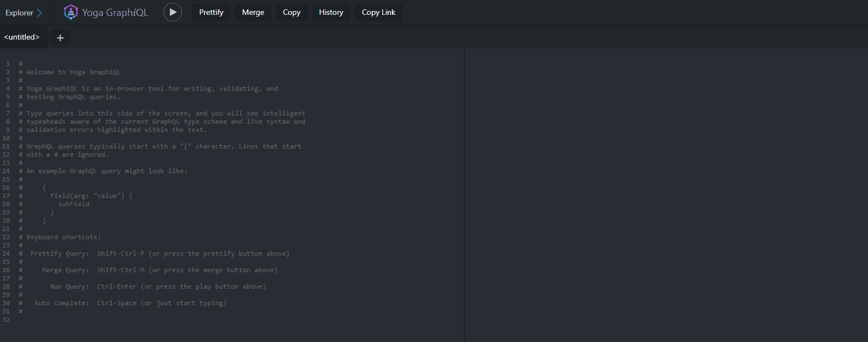Expand the Explorer panel
The image size is (868, 342).
[x=24, y=13]
